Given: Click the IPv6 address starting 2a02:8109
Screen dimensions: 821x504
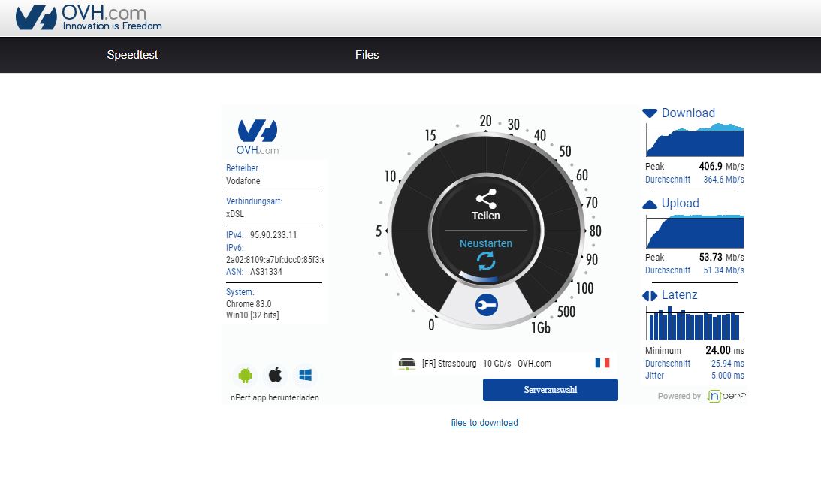Looking at the screenshot, I should tap(275, 260).
